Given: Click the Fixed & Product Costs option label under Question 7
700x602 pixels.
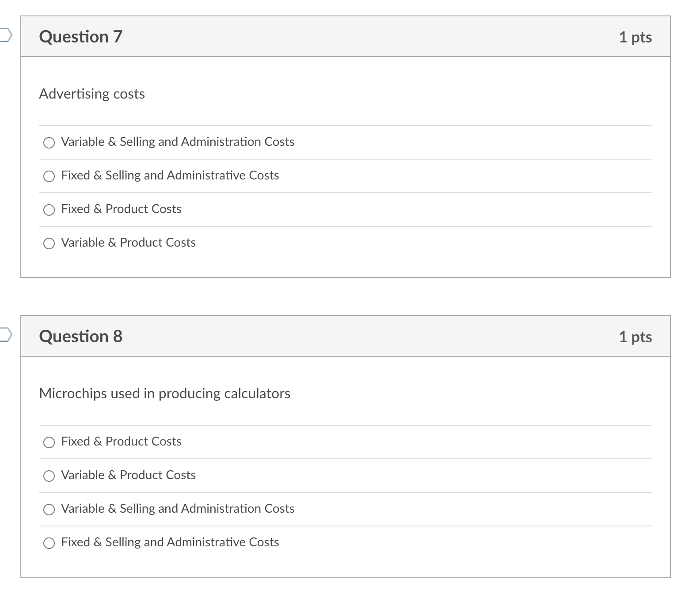Looking at the screenshot, I should pyautogui.click(x=121, y=209).
